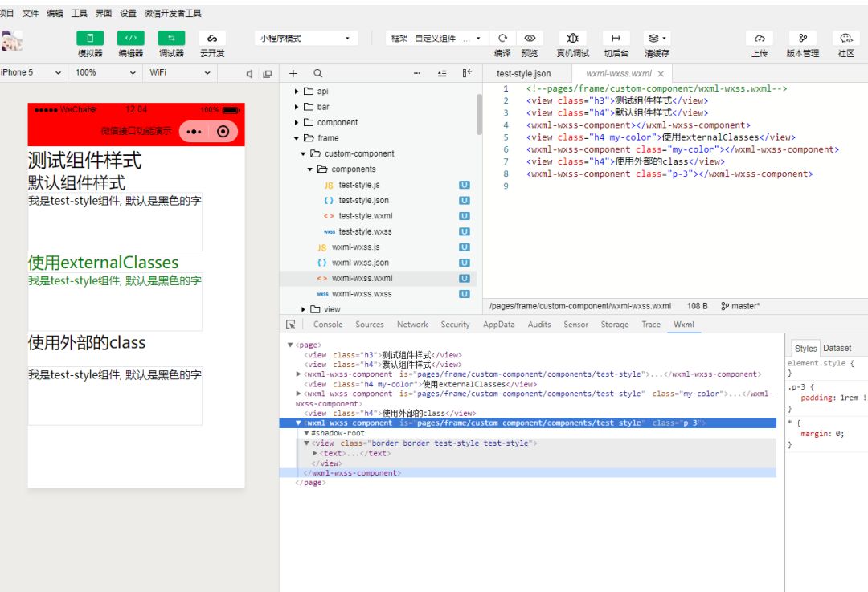The image size is (868, 592).
Task: Open the compile mode dropdown
Action: pyautogui.click(x=436, y=39)
